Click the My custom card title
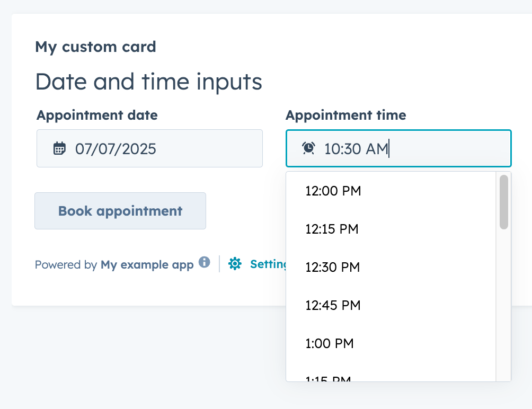 (95, 47)
